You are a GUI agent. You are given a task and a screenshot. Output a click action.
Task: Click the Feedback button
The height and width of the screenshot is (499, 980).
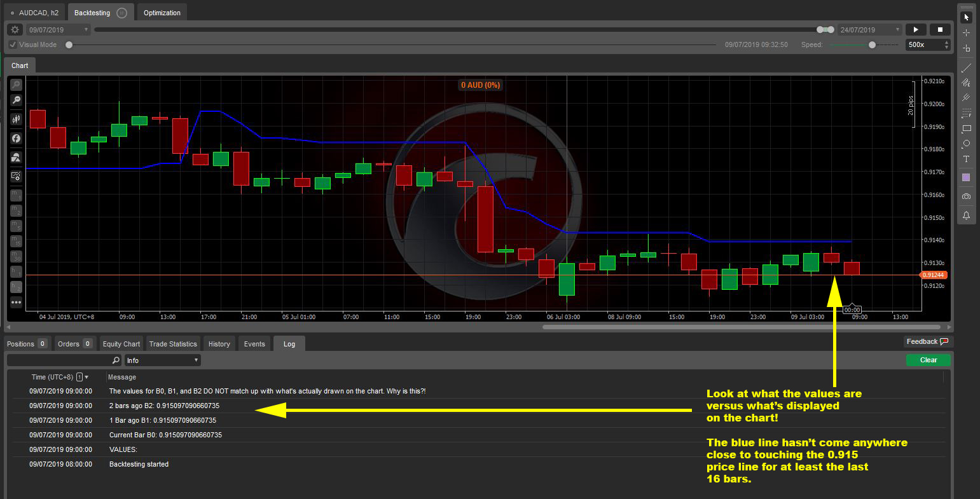pyautogui.click(x=927, y=341)
